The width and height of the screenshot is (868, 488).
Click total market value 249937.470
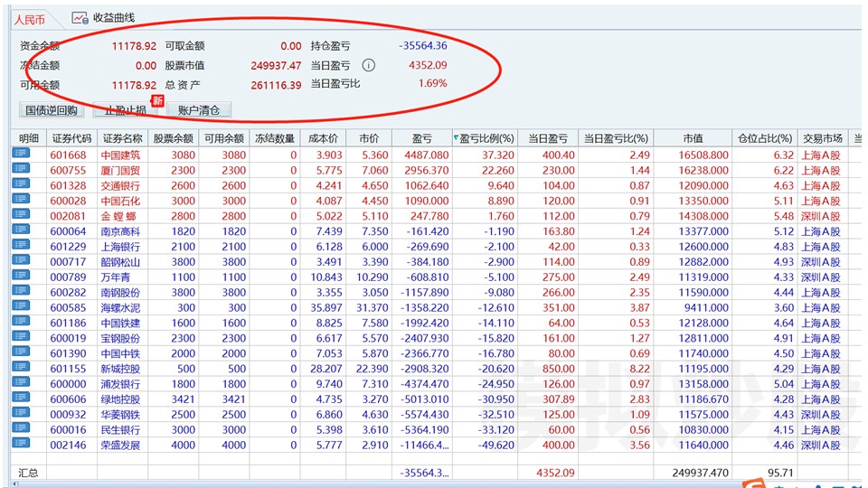[700, 473]
